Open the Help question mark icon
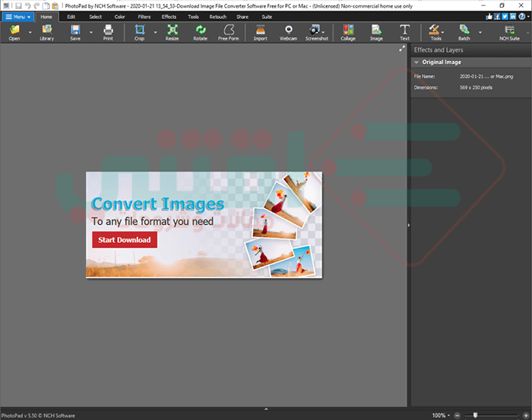The height and width of the screenshot is (420, 532). point(522,16)
